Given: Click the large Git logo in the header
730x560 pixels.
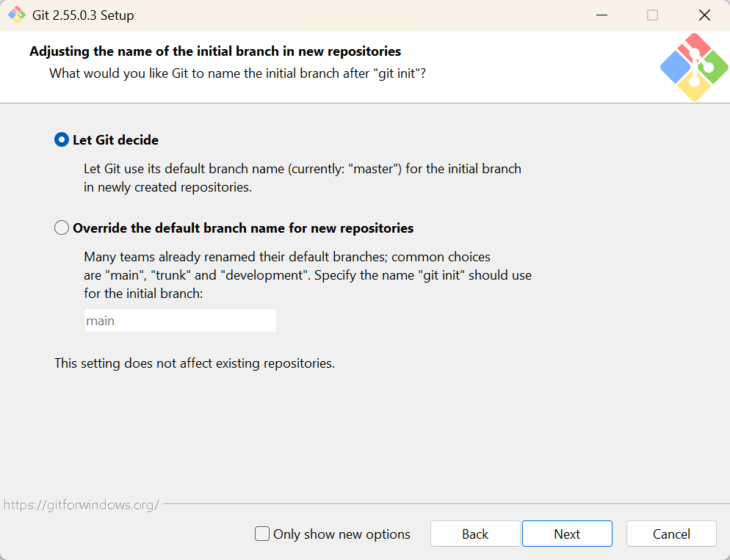Looking at the screenshot, I should 694,67.
